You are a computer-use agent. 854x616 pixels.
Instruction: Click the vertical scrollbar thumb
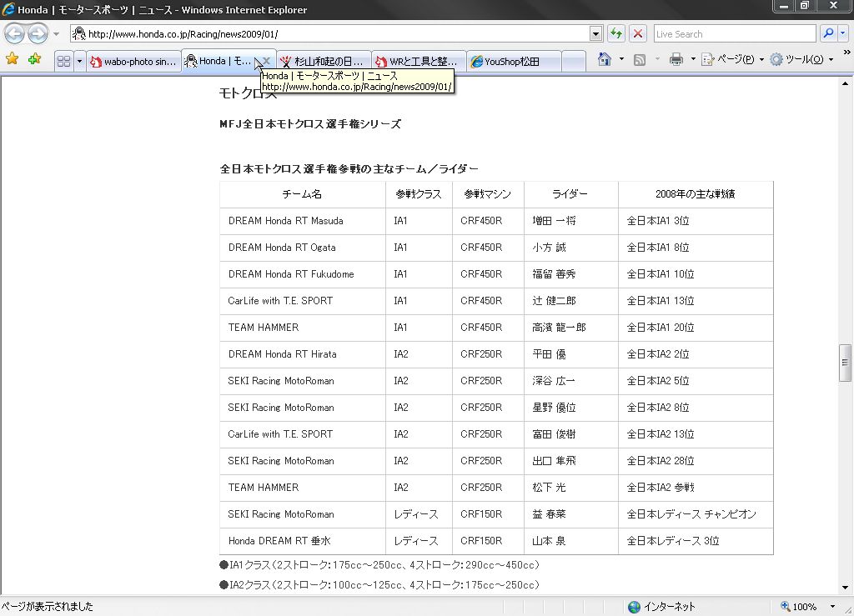pyautogui.click(x=845, y=363)
